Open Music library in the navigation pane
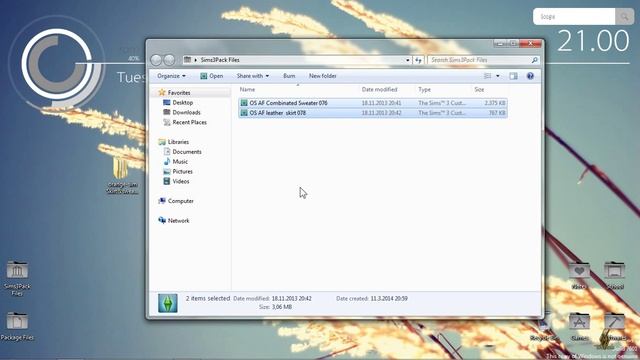Viewport: 640px width, 360px height. 180,162
